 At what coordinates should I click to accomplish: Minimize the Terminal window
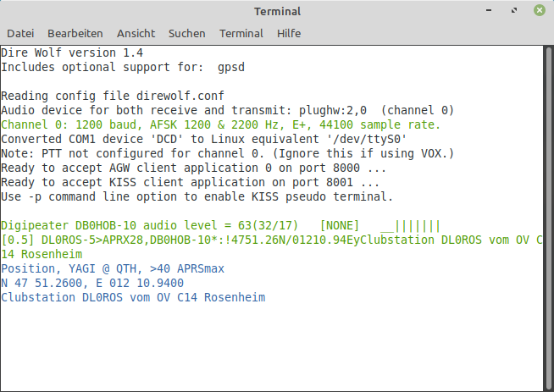point(489,11)
